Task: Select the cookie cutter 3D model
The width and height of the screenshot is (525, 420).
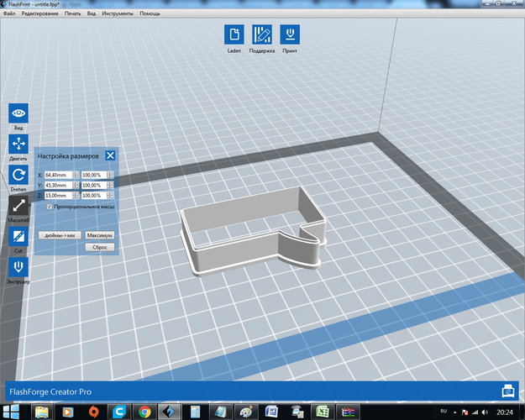Action: coord(254,231)
